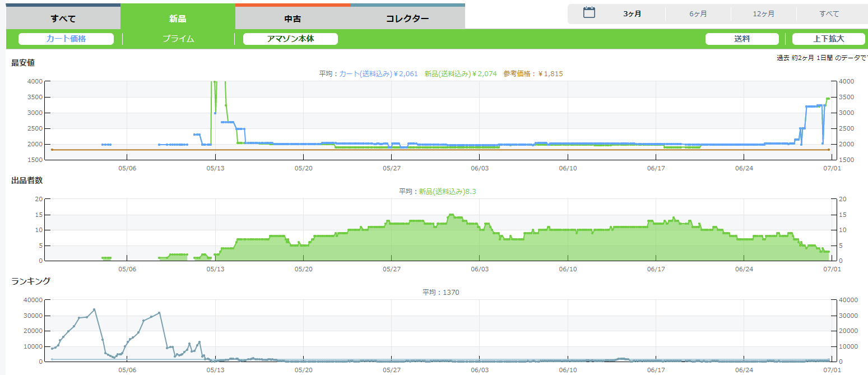Switch to the すべて condition tab

63,19
